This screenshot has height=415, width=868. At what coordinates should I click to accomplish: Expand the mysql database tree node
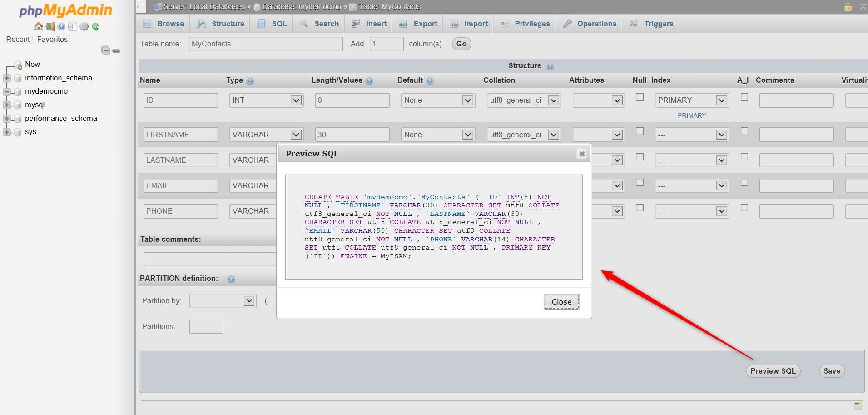(x=6, y=105)
